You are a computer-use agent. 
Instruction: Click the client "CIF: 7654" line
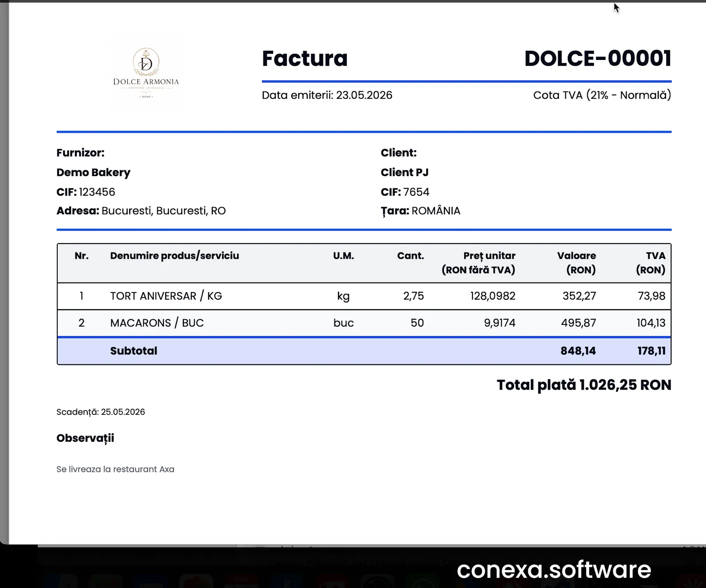pos(405,192)
